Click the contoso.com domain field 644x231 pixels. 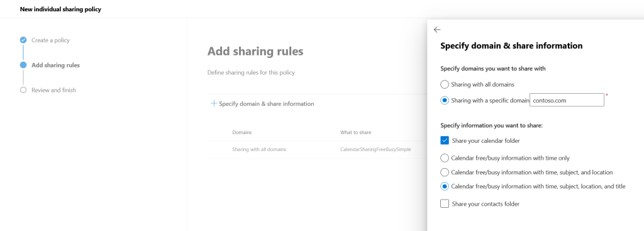pyautogui.click(x=567, y=100)
